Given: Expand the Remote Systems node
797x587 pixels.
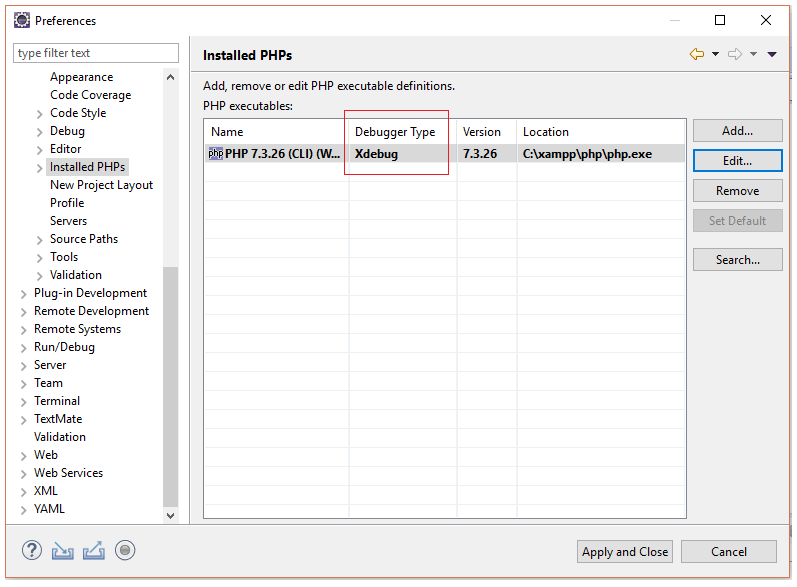Looking at the screenshot, I should click(x=23, y=330).
